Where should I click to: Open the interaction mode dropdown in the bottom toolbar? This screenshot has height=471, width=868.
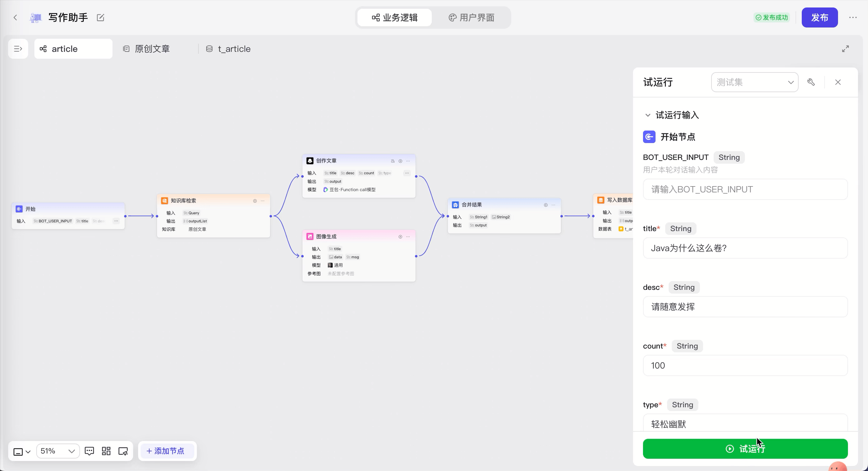tap(22, 451)
